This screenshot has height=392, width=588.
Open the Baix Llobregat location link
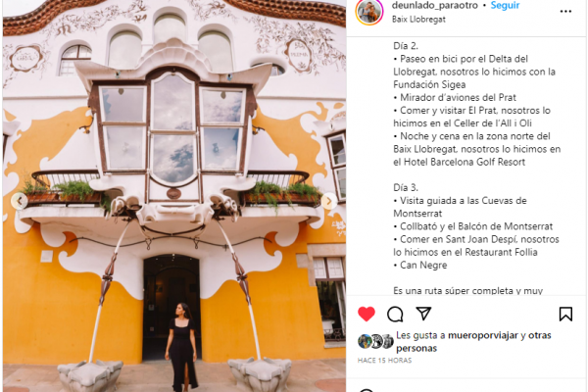[x=418, y=20]
